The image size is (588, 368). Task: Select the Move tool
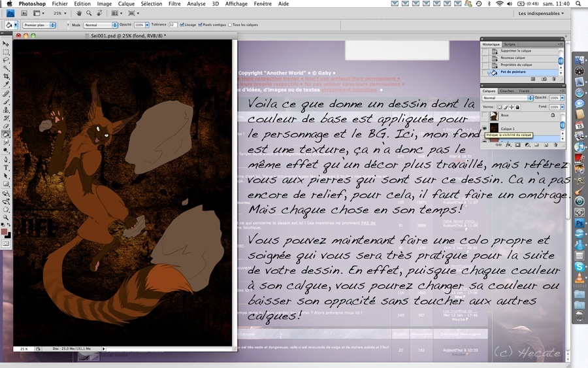pos(6,44)
